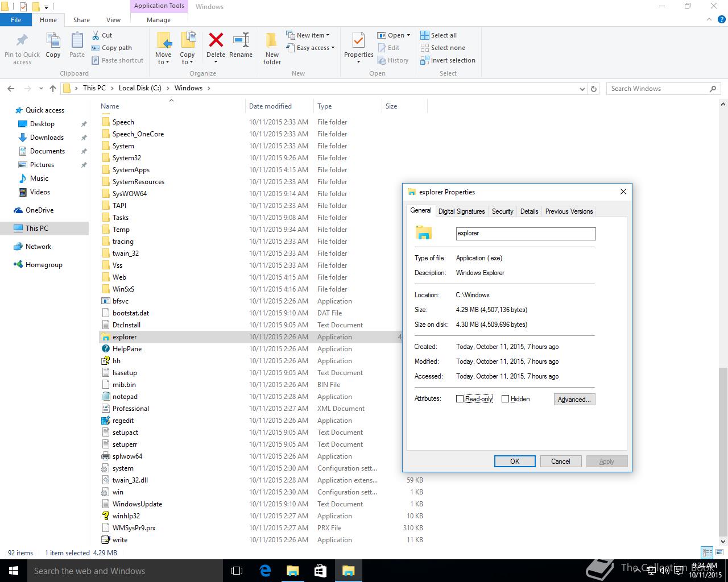Screen dimensions: 728x582
Task: Open the Open button dropdown arrow
Action: (x=408, y=35)
